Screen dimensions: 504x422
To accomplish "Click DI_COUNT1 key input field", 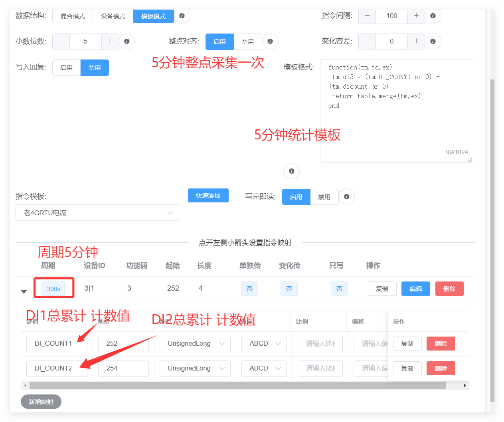I will pos(57,344).
